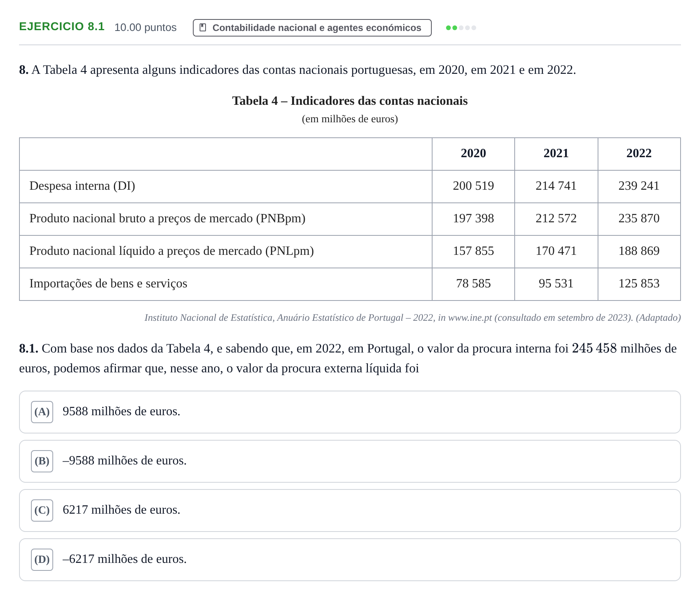Select option (D) –6217 milhões de euros

pyautogui.click(x=350, y=560)
